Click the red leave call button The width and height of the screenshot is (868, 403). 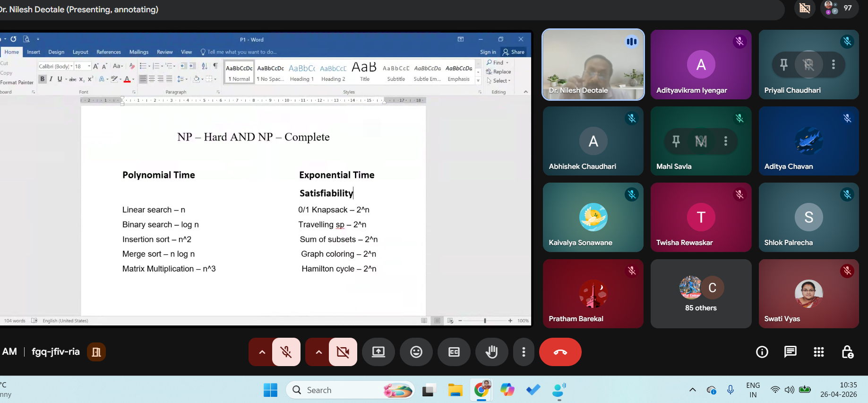(x=560, y=352)
